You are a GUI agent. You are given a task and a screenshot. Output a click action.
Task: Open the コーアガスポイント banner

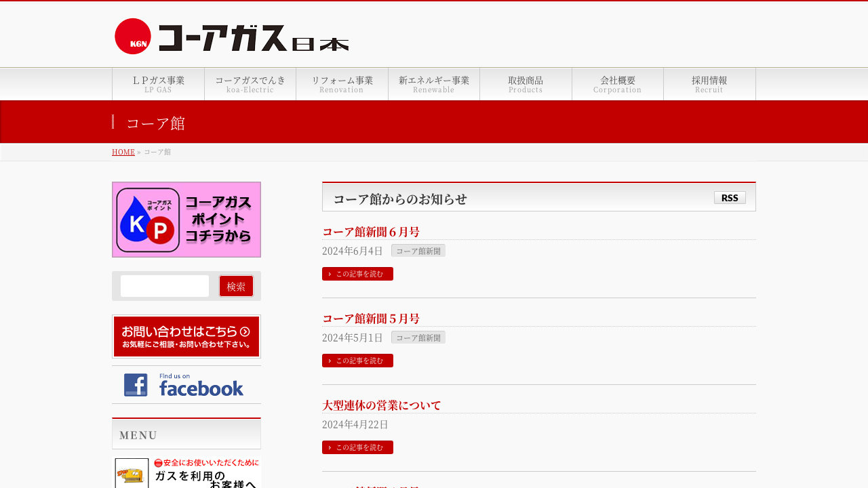(x=186, y=220)
